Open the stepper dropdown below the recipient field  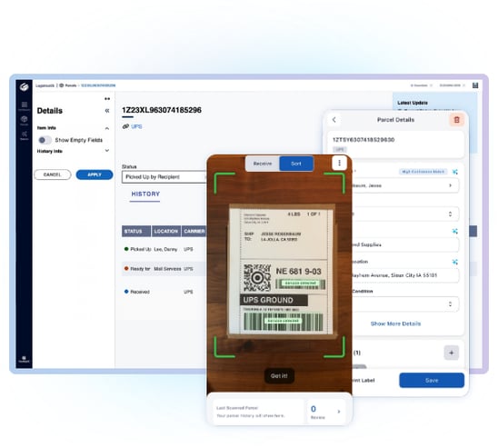pyautogui.click(x=405, y=214)
